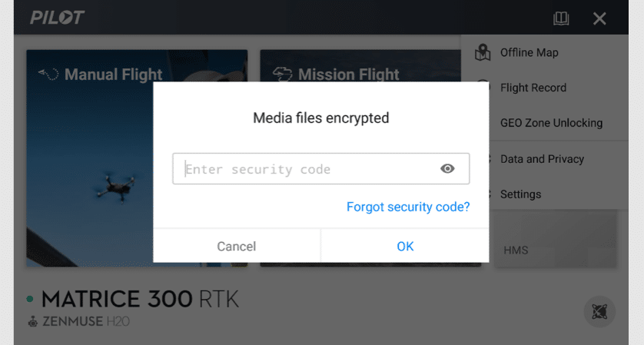The width and height of the screenshot is (644, 345).
Task: Select GEO Zone Unlocking menu entry
Action: 551,123
